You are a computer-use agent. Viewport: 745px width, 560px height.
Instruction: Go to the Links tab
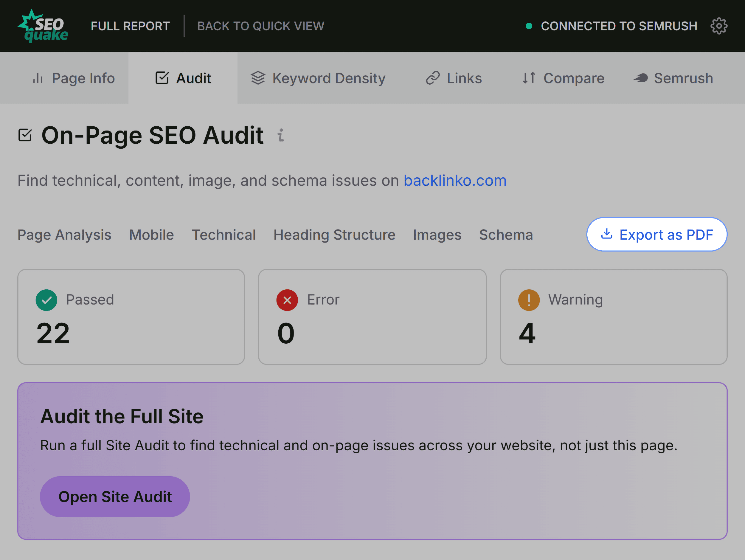pos(454,78)
